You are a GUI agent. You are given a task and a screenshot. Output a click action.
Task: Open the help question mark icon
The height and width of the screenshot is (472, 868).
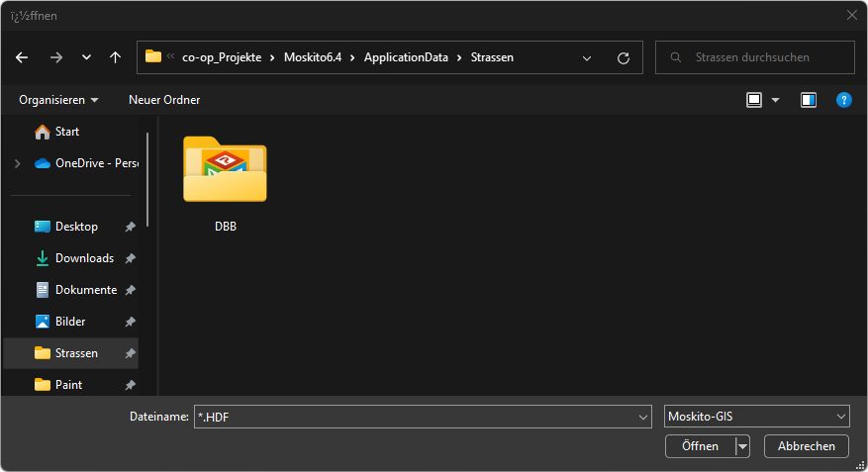tap(843, 100)
